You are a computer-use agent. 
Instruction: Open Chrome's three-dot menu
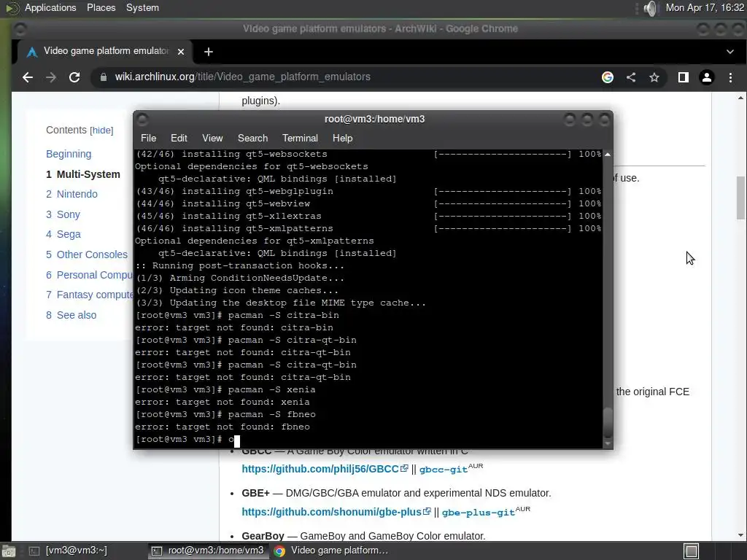coord(730,77)
